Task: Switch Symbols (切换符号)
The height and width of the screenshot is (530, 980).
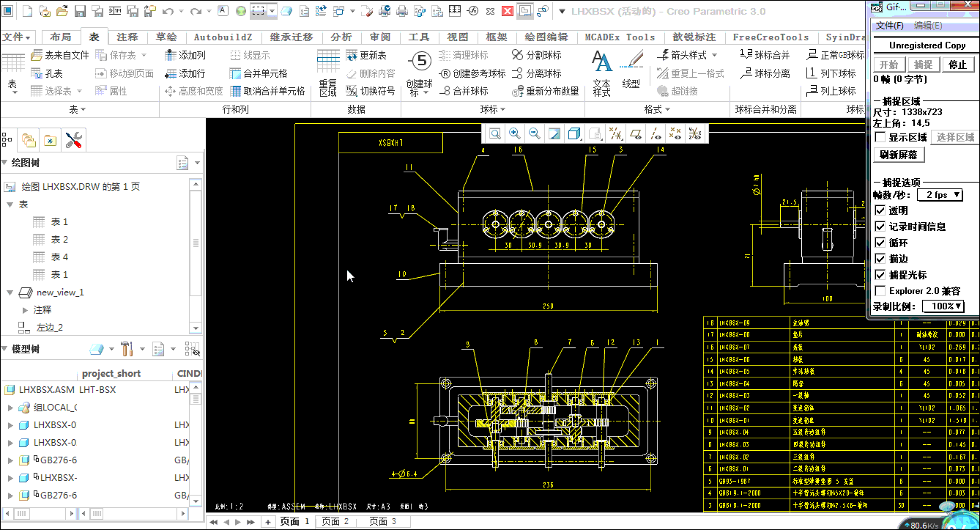Action: (x=370, y=91)
